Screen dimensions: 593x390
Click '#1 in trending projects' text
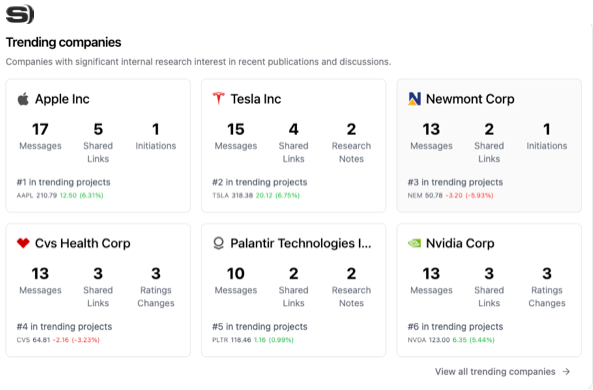(x=64, y=182)
